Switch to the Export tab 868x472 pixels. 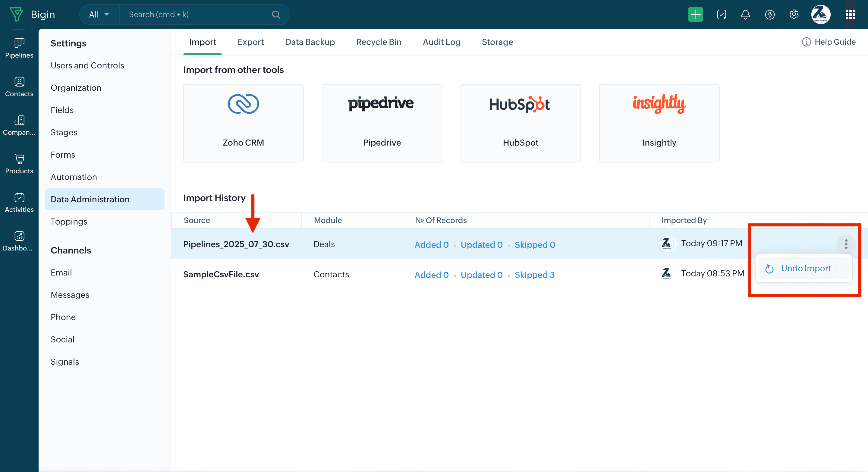pyautogui.click(x=250, y=42)
